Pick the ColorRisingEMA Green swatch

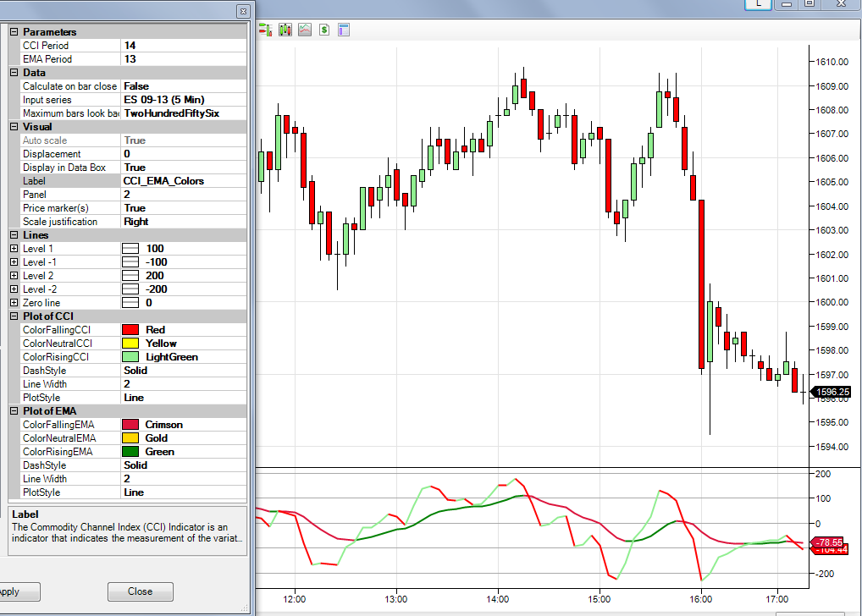pyautogui.click(x=130, y=452)
